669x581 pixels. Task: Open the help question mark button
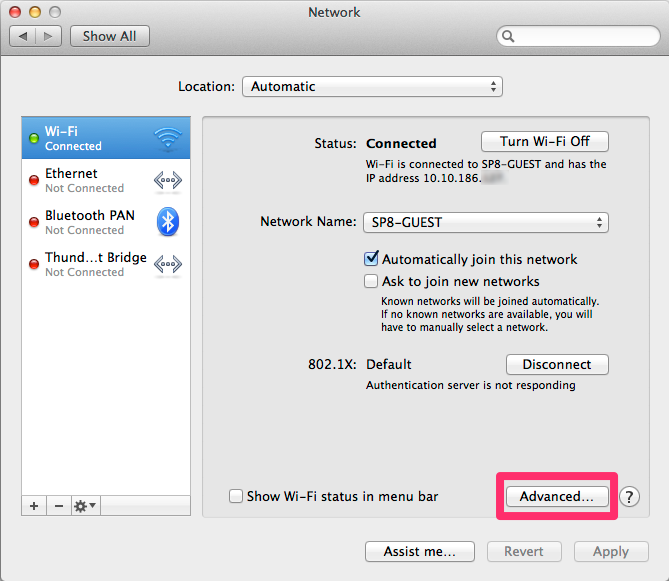pyautogui.click(x=629, y=496)
